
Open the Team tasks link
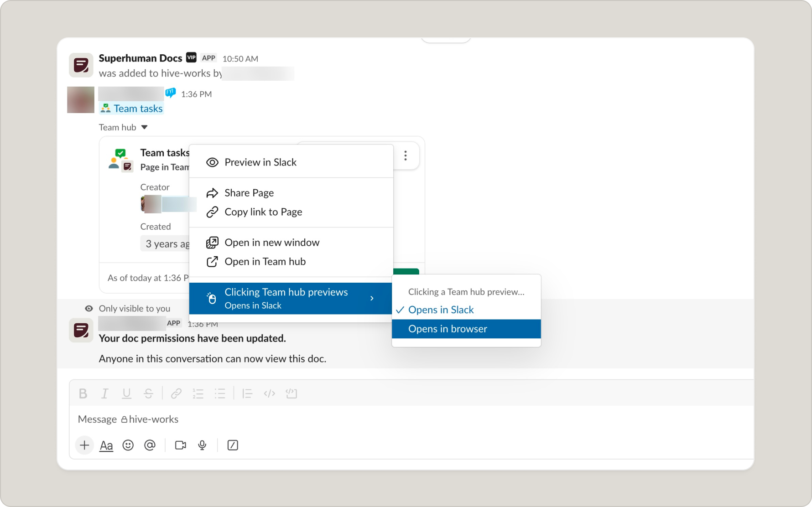(x=138, y=109)
